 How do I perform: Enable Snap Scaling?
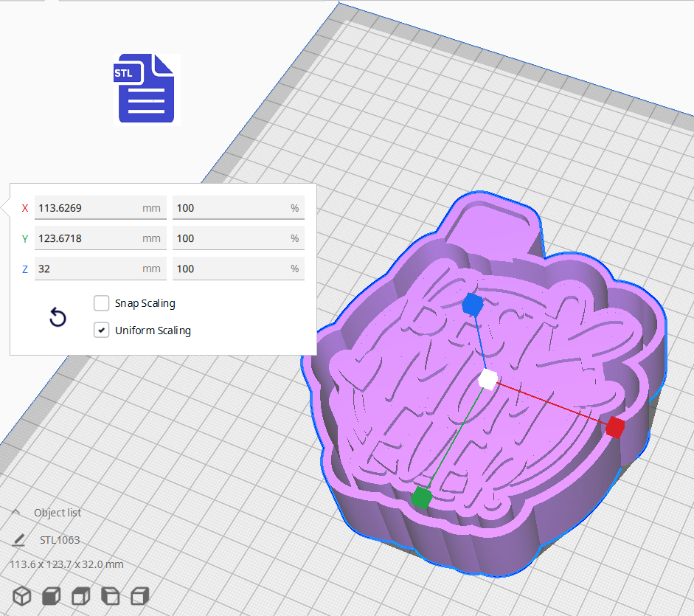pos(101,303)
